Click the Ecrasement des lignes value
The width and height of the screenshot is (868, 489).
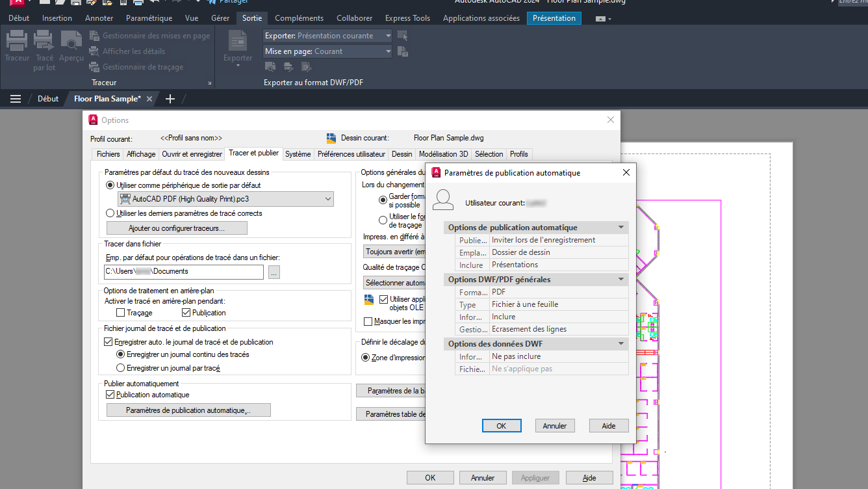(559, 329)
